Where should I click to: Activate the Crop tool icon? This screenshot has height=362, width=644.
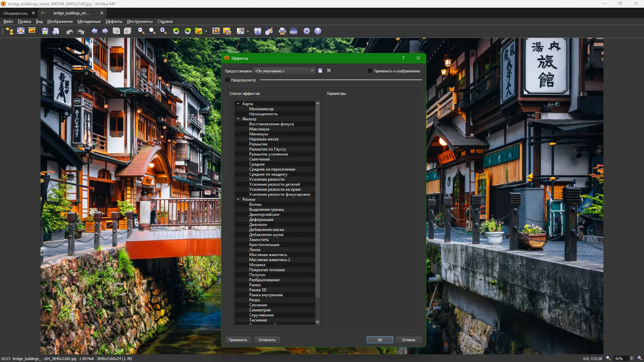click(216, 31)
